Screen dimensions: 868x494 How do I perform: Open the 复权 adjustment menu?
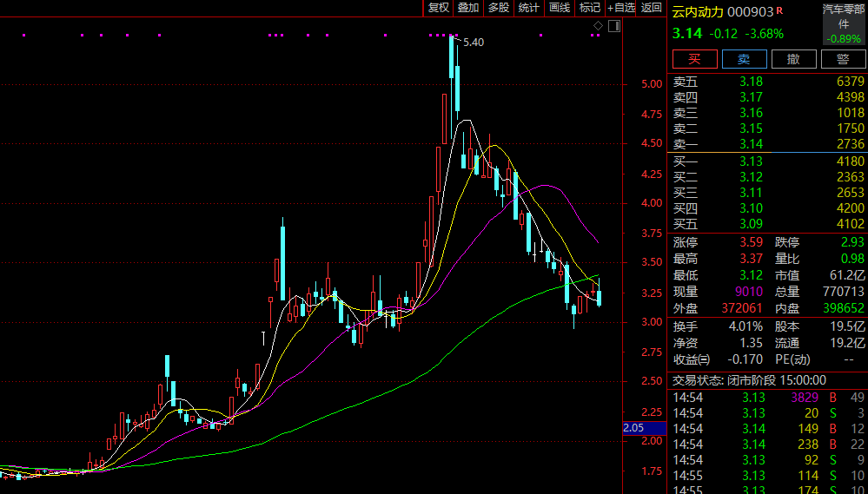pyautogui.click(x=439, y=8)
